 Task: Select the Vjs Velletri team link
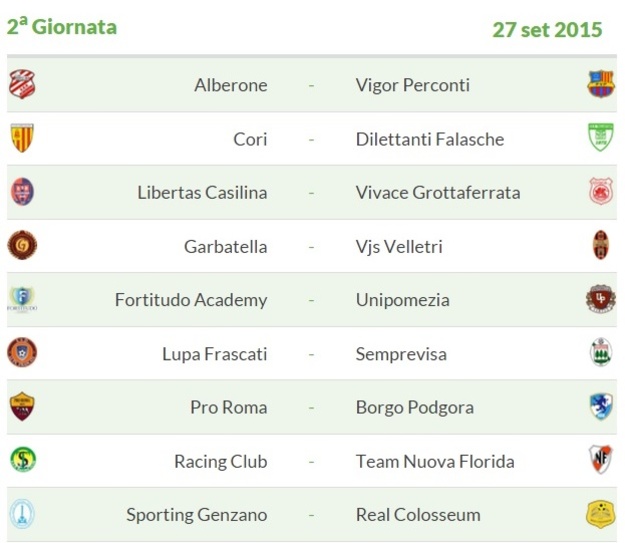[399, 247]
